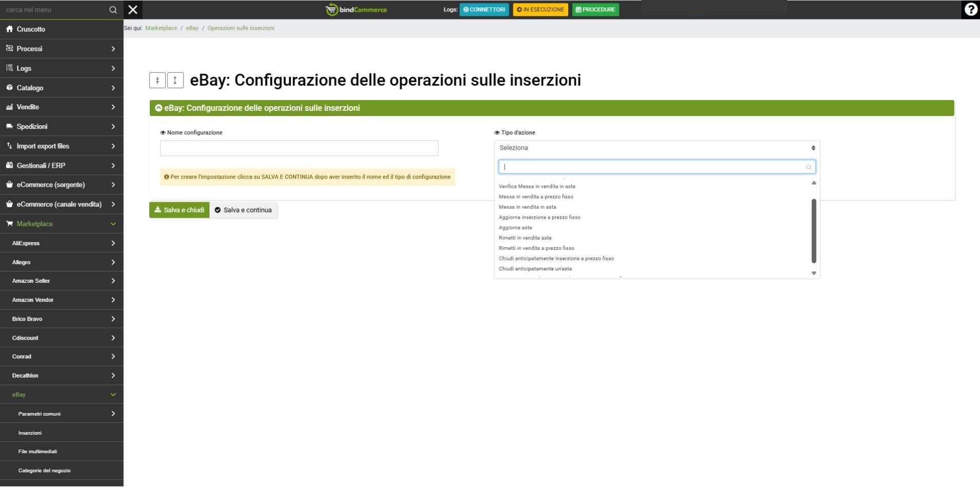Close the sidebar with the X icon
The height and width of the screenshot is (487, 980).
click(x=133, y=10)
